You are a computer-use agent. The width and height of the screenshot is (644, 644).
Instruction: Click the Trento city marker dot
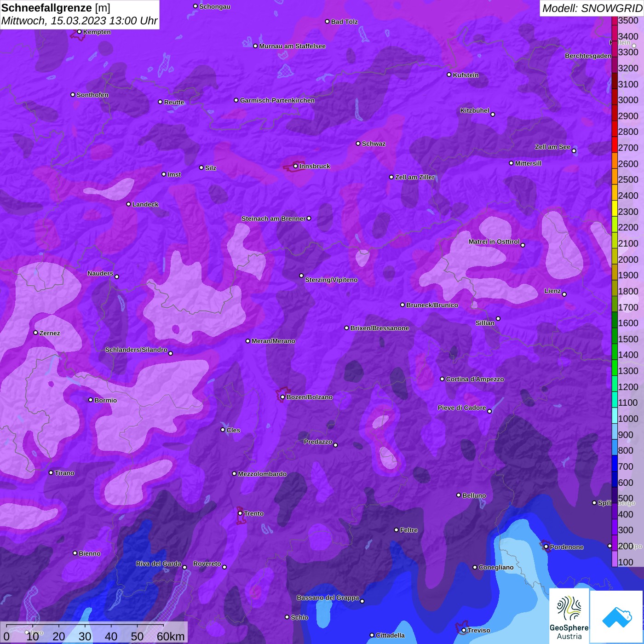pyautogui.click(x=240, y=513)
